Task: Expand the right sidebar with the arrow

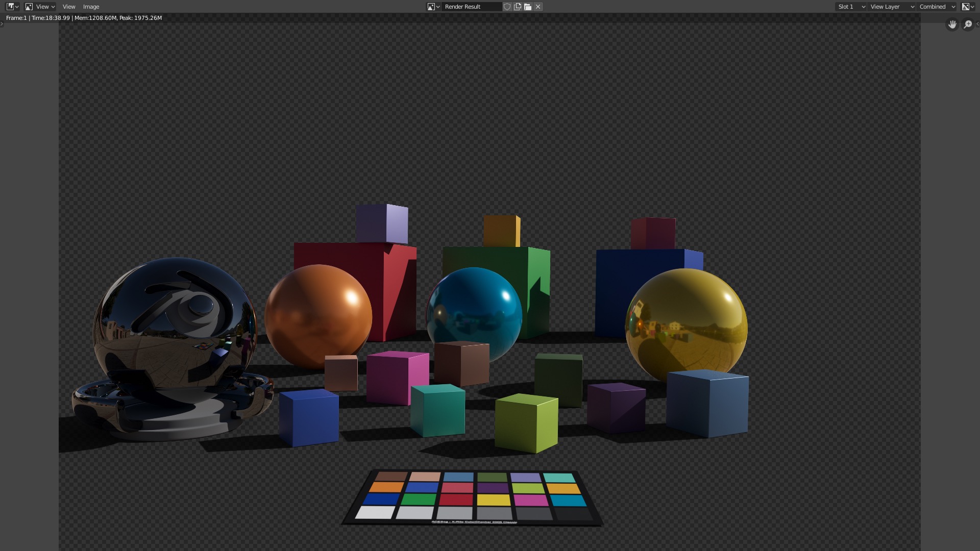Action: [978, 23]
